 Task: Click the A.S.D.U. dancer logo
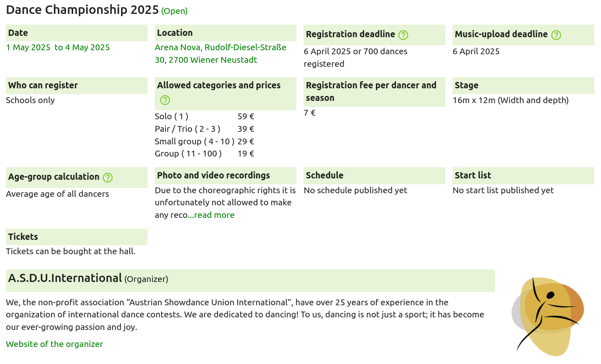click(x=548, y=316)
